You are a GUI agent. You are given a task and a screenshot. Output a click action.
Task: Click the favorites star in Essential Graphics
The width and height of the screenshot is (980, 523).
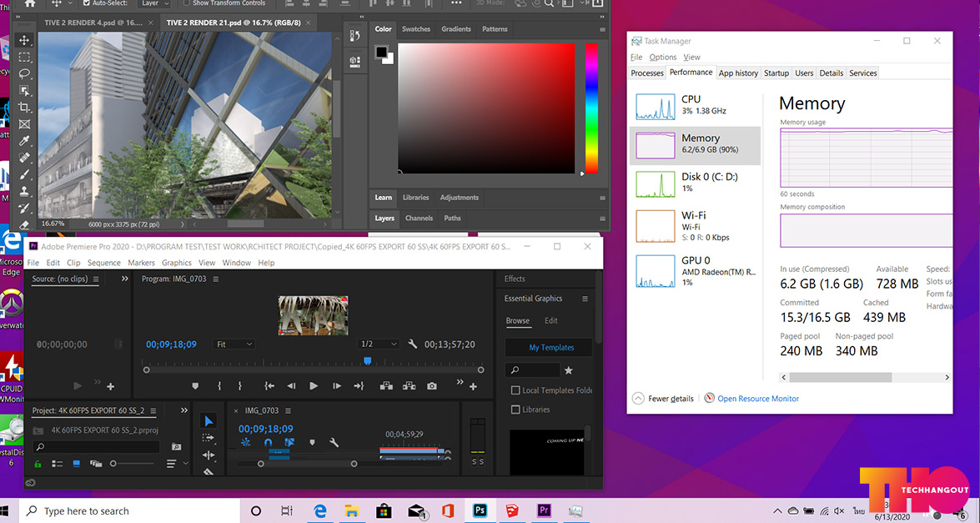point(568,370)
